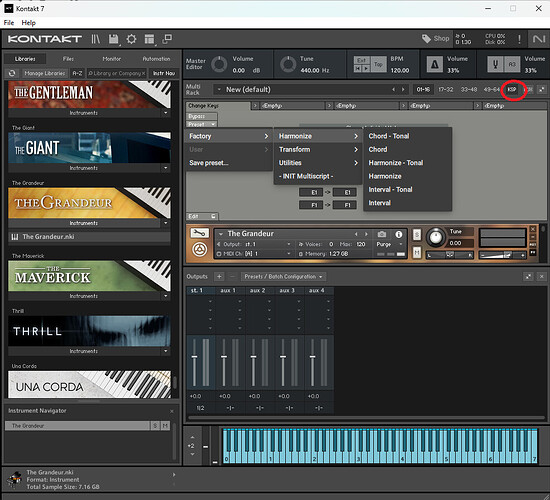Close the Outputs panel
The height and width of the screenshot is (500, 550).
click(542, 276)
